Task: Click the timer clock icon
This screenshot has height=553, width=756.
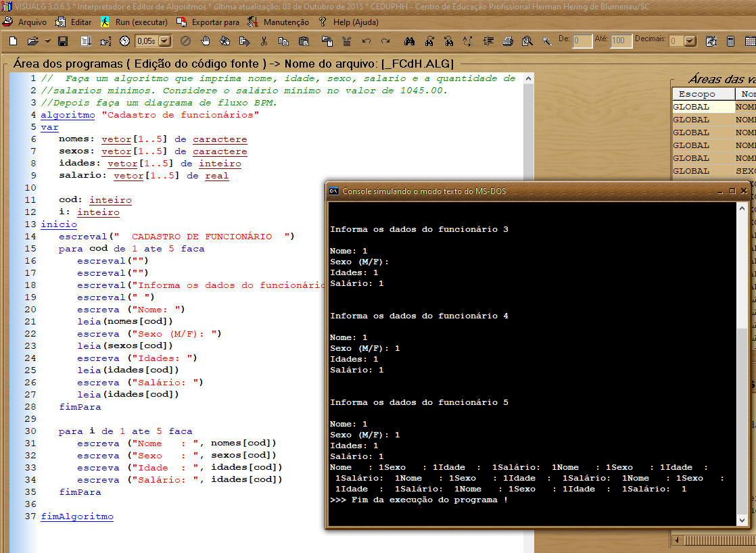Action: click(x=124, y=41)
